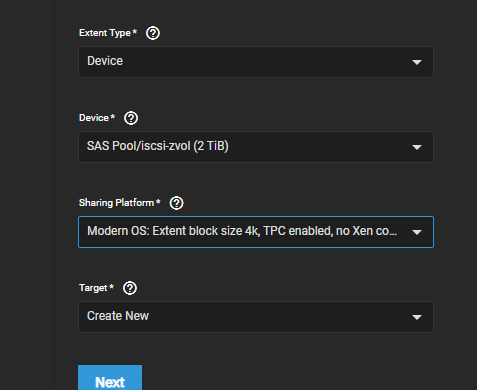Open help tooltip for Extent Type
The width and height of the screenshot is (477, 390).
click(x=153, y=33)
